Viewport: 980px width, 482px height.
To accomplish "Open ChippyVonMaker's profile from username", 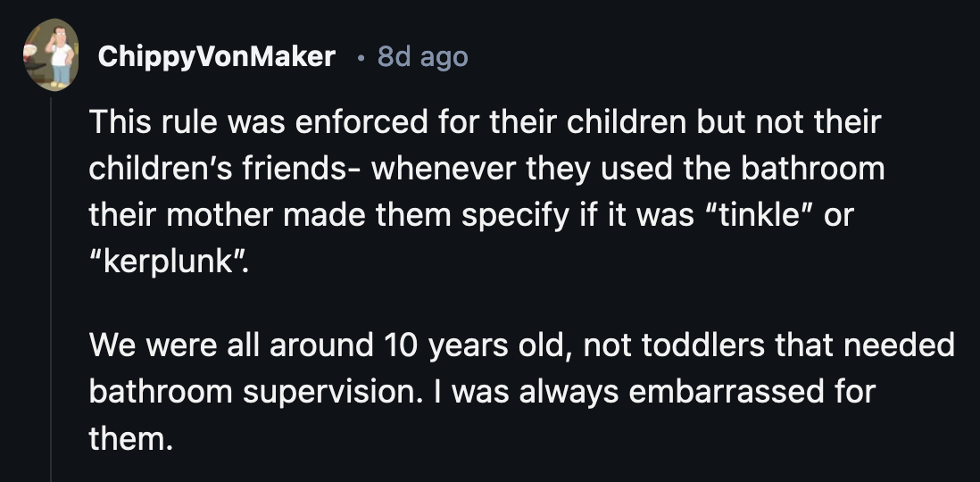I will 216,57.
